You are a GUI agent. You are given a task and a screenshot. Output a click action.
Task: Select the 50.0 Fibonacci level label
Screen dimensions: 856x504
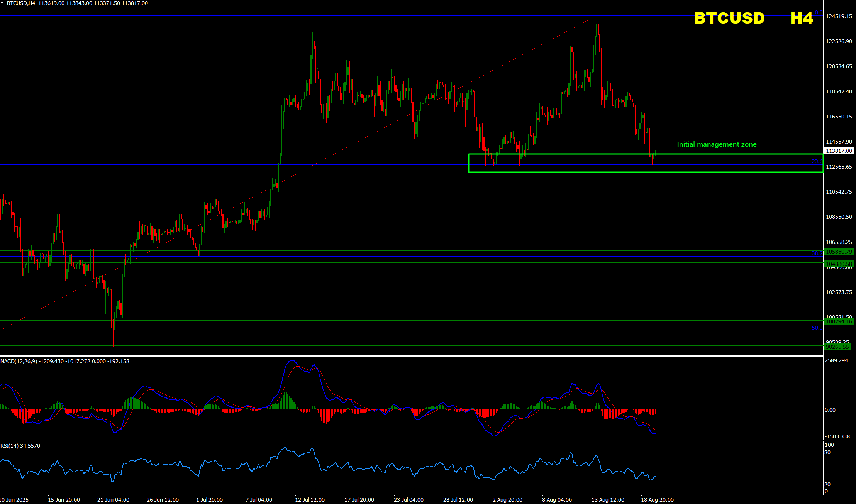pyautogui.click(x=817, y=328)
